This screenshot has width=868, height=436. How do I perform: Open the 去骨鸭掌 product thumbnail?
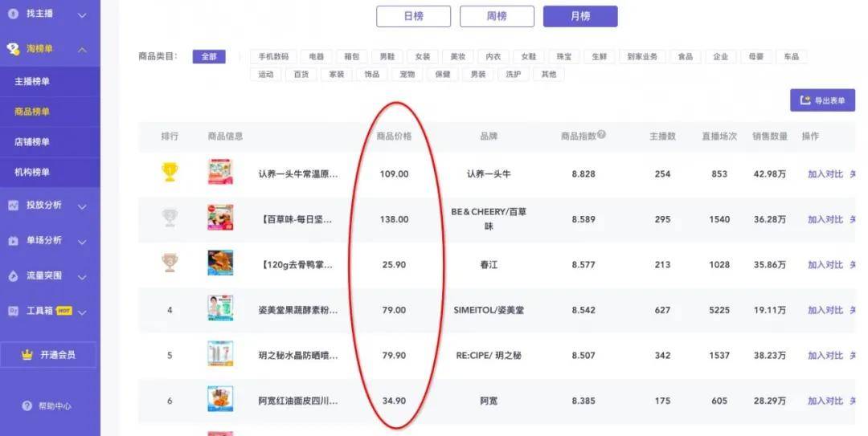point(220,263)
